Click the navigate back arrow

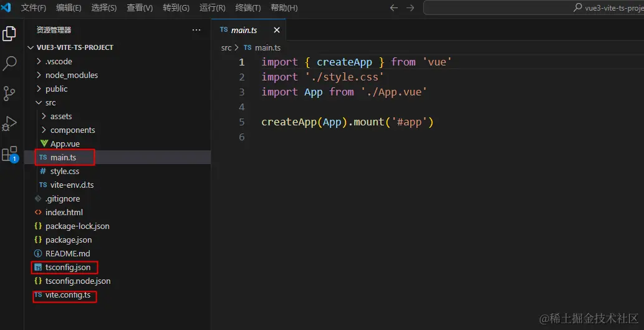click(393, 8)
